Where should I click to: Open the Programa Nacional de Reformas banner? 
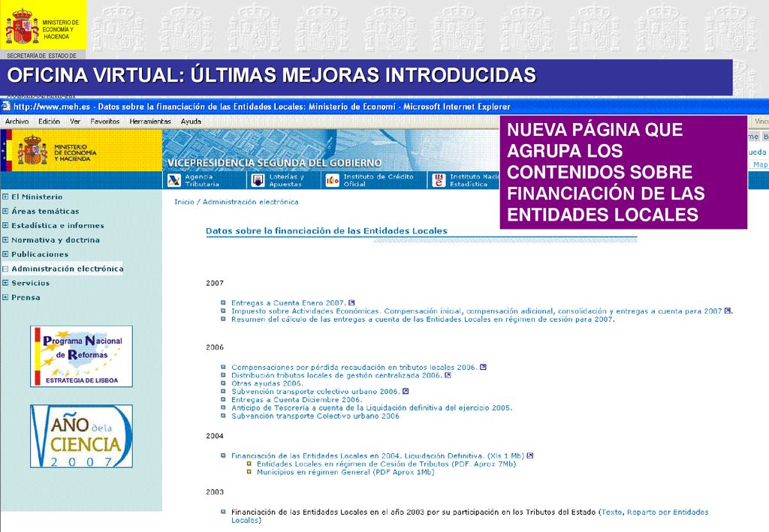click(81, 356)
